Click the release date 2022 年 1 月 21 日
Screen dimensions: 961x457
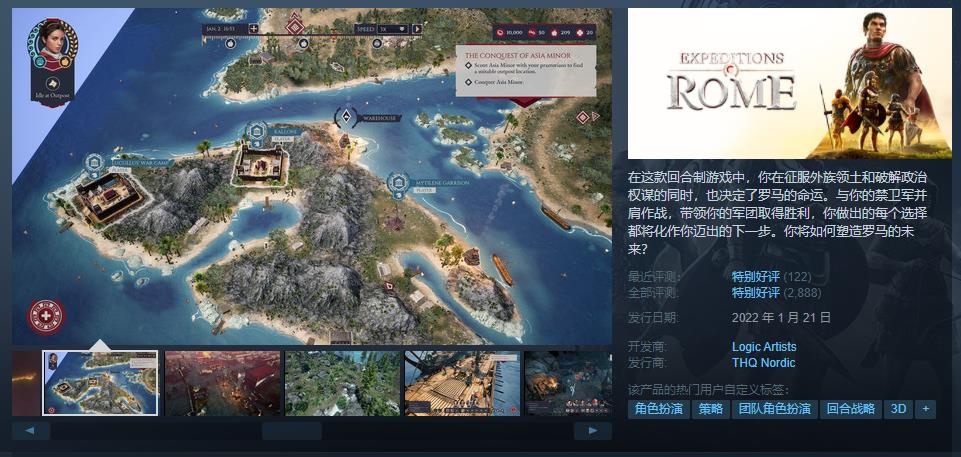(781, 317)
